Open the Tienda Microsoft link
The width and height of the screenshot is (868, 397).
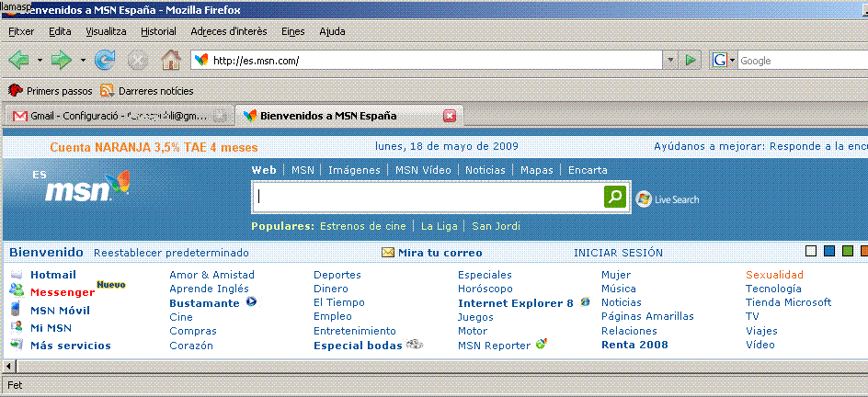click(x=788, y=302)
